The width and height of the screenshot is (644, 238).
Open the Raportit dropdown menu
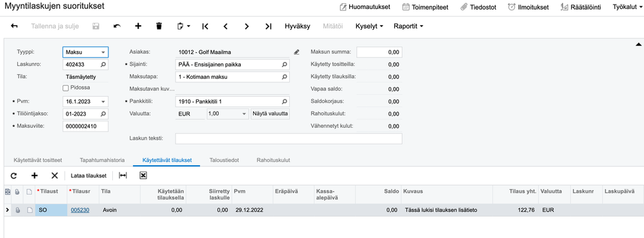pyautogui.click(x=408, y=26)
